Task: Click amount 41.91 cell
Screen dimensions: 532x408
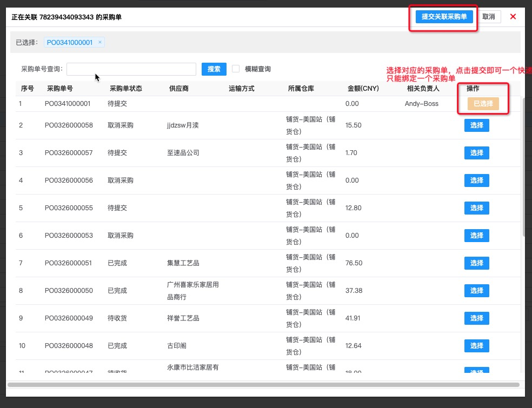Action: 353,318
